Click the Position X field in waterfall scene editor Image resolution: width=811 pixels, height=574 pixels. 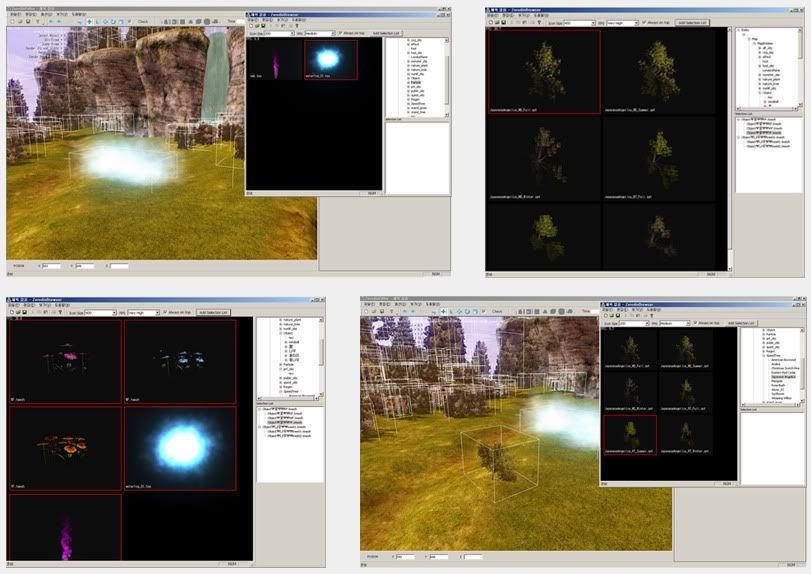coord(51,266)
